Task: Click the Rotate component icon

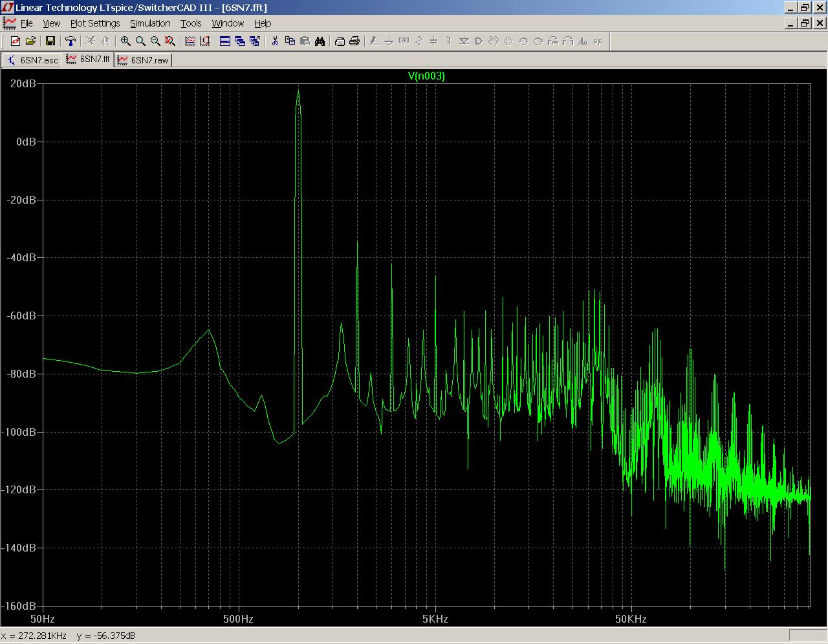Action: (553, 41)
